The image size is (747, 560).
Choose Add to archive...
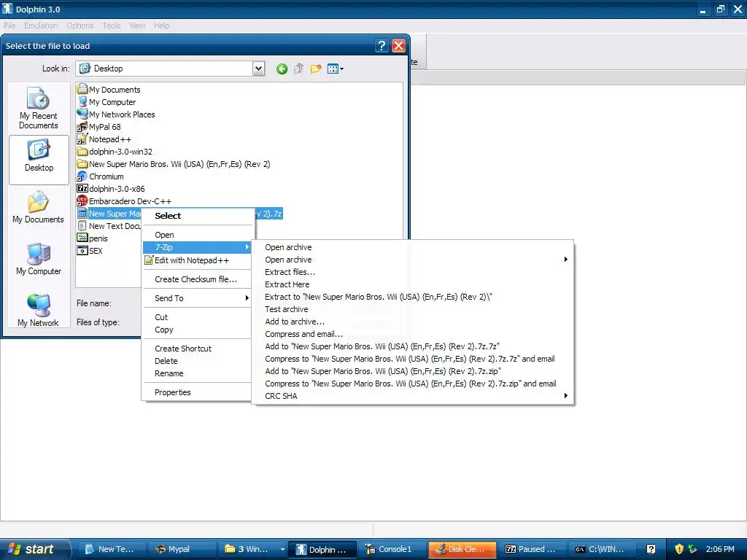(413, 322)
